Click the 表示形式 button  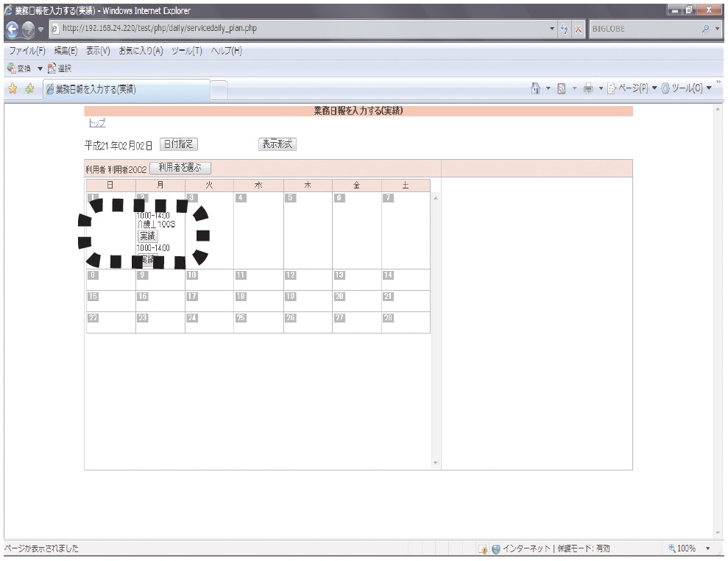(x=277, y=144)
